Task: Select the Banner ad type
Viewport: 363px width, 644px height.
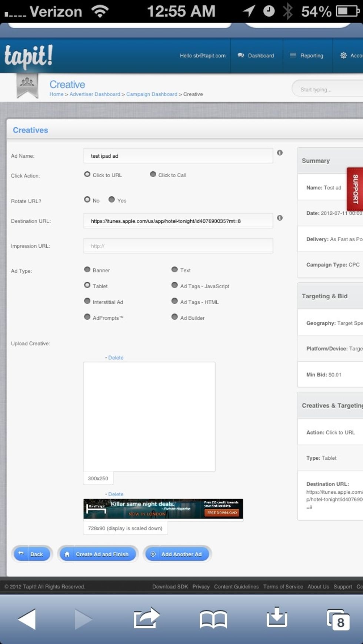Action: pyautogui.click(x=87, y=269)
